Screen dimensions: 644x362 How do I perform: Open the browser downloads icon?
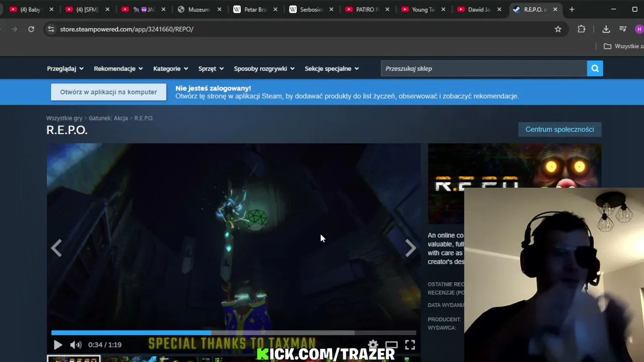pos(606,29)
